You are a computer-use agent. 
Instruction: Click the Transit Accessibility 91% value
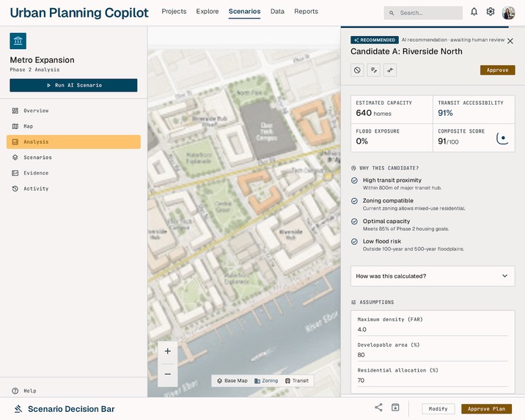pyautogui.click(x=445, y=113)
